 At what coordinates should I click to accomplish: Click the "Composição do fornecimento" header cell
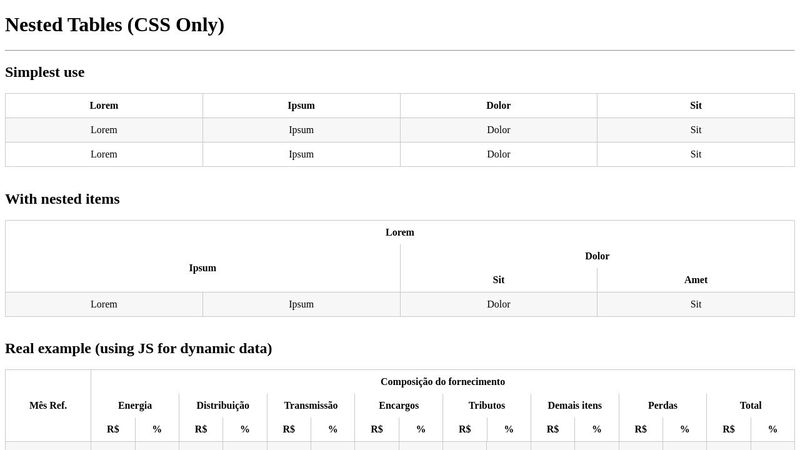442,381
